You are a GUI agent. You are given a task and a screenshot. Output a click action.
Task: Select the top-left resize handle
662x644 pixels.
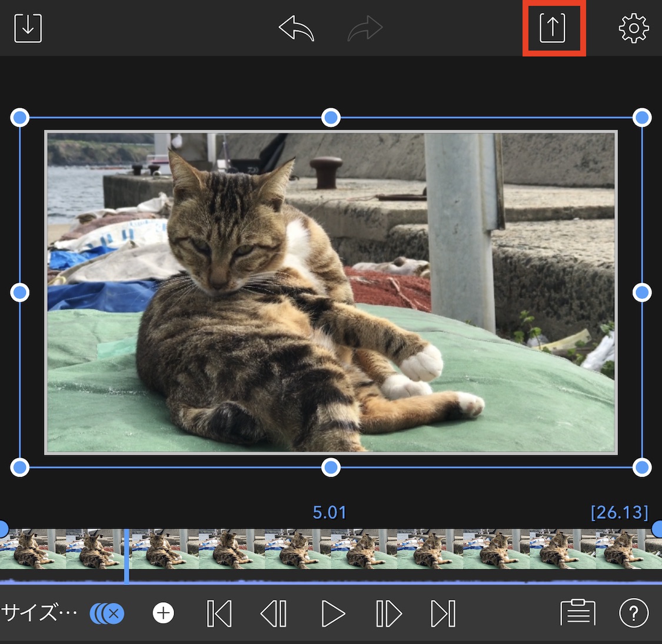coord(20,117)
